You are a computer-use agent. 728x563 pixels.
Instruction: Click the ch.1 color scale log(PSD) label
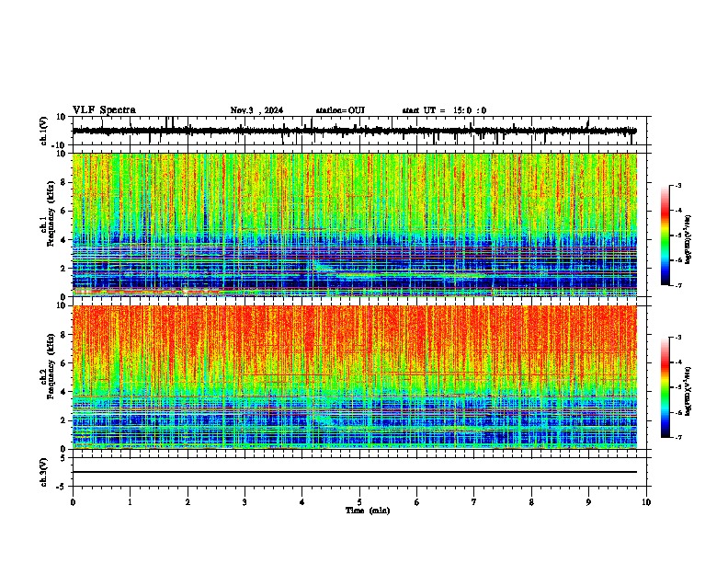click(688, 239)
